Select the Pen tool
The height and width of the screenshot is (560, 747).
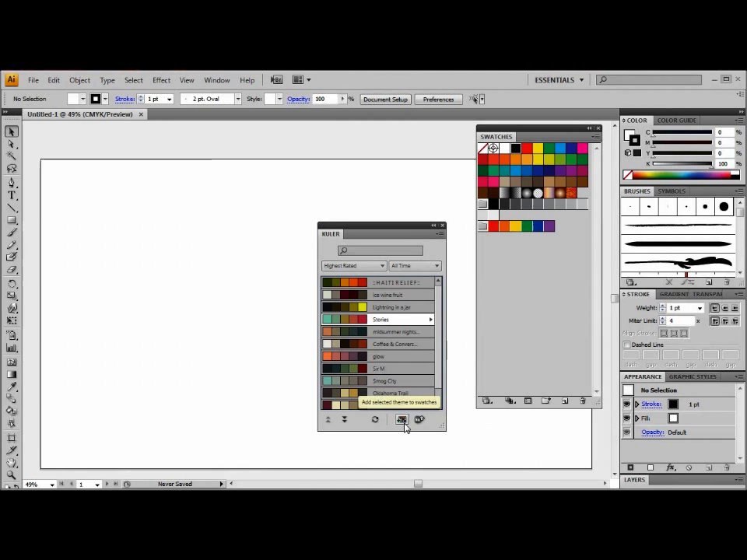12,182
